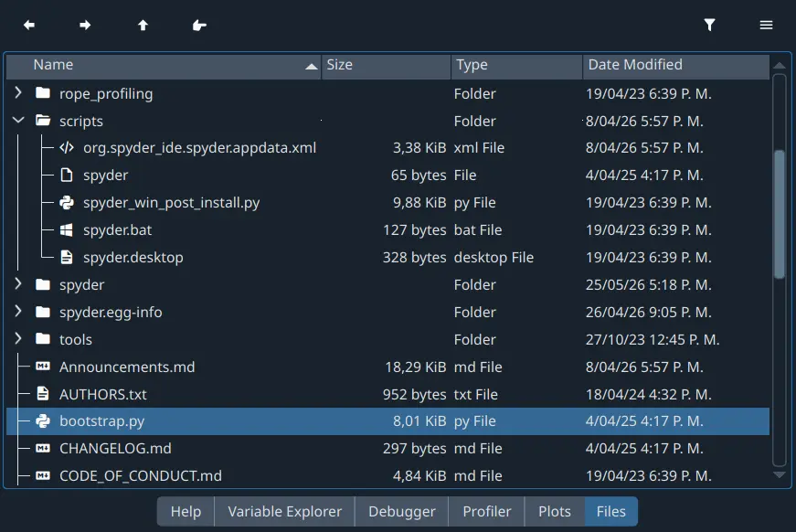Sort by the Size column header
This screenshot has width=796, height=532.
point(386,66)
